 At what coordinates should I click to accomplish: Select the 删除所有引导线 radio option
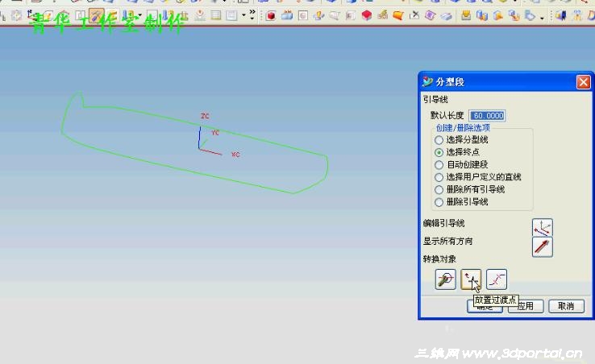point(439,189)
